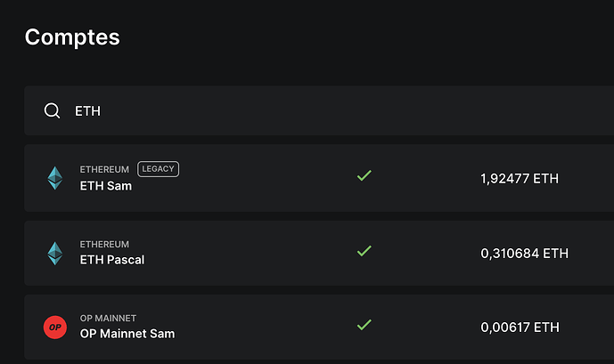Focus the search field containing ETH
614x364 pixels.
point(319,110)
